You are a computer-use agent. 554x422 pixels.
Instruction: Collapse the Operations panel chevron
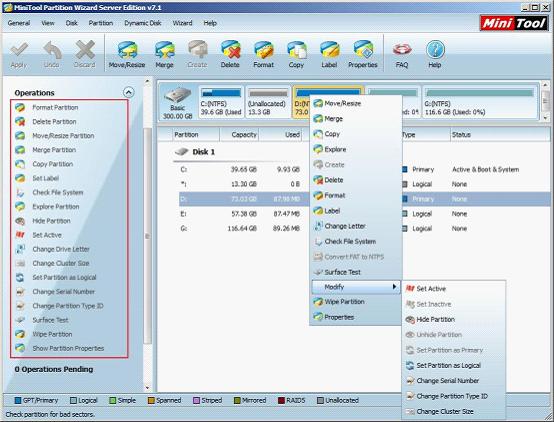click(129, 93)
